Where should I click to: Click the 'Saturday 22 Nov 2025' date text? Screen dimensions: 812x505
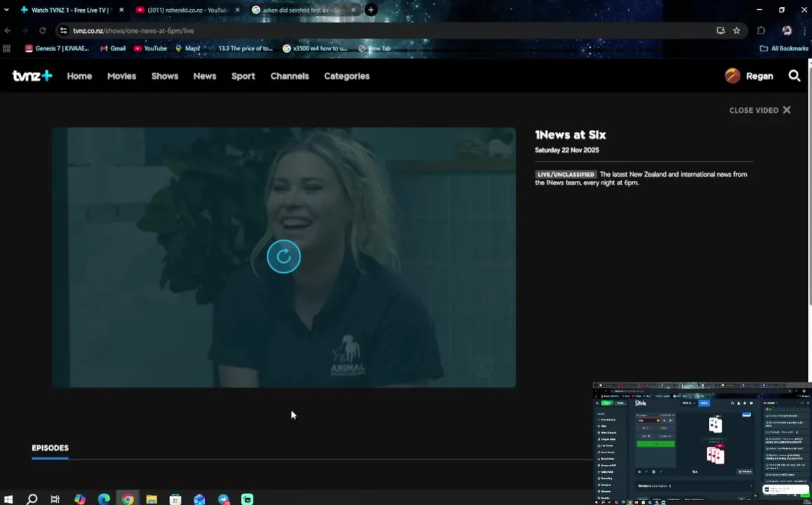[x=566, y=150]
